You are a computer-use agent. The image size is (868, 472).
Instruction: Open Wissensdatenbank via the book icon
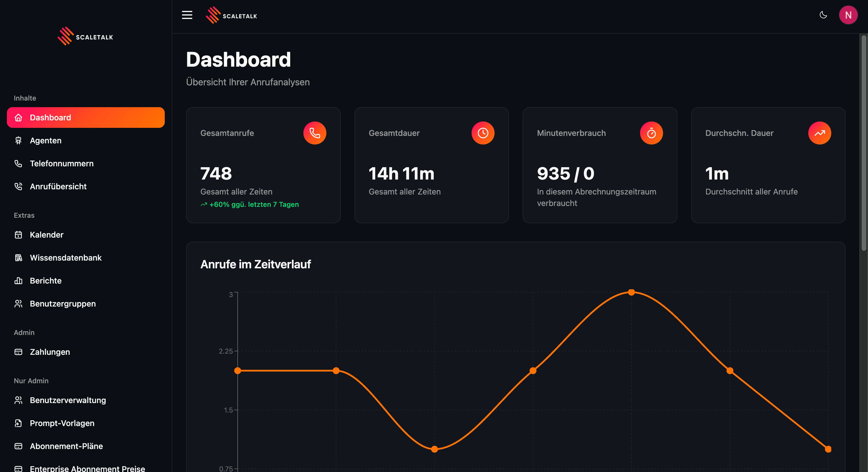point(19,258)
